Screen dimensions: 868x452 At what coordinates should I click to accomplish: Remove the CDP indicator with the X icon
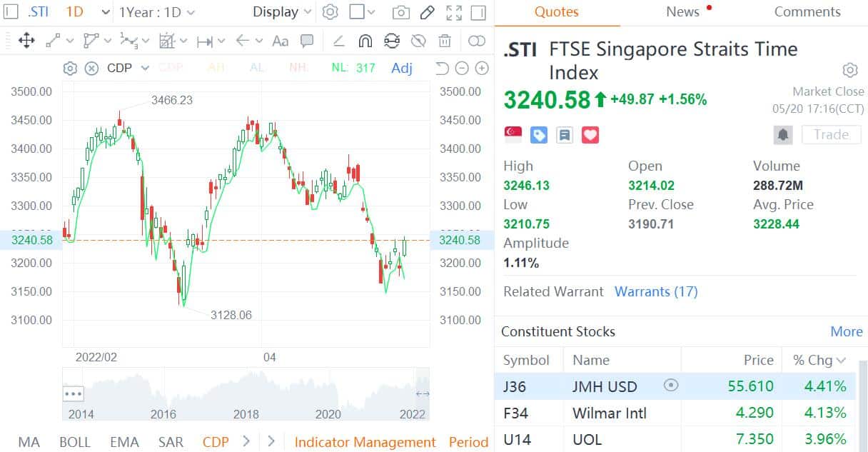(x=91, y=69)
